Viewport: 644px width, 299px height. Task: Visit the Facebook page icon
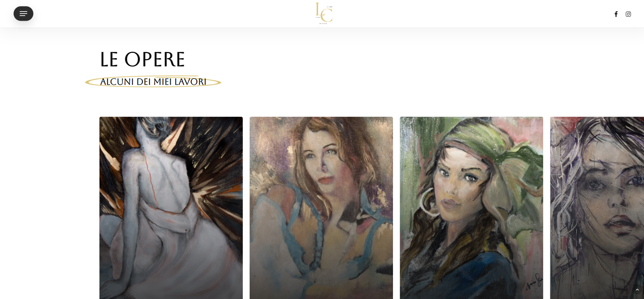click(x=616, y=14)
